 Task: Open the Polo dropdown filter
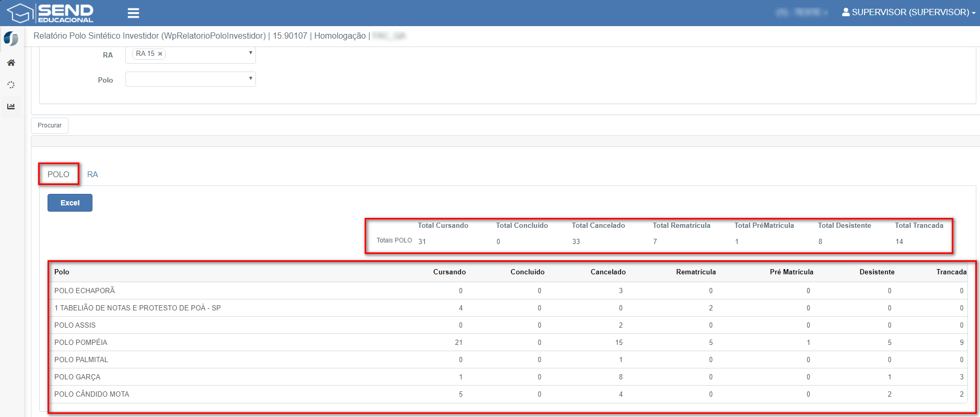(191, 79)
